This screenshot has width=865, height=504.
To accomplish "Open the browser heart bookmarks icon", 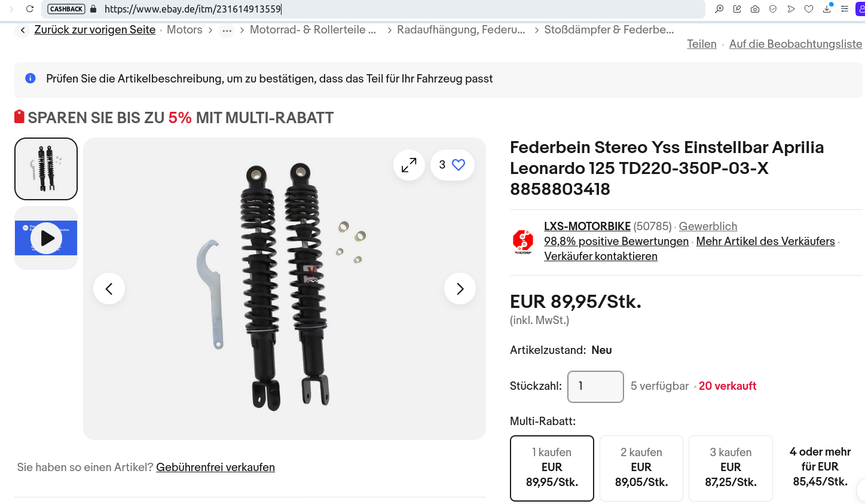I will (809, 9).
